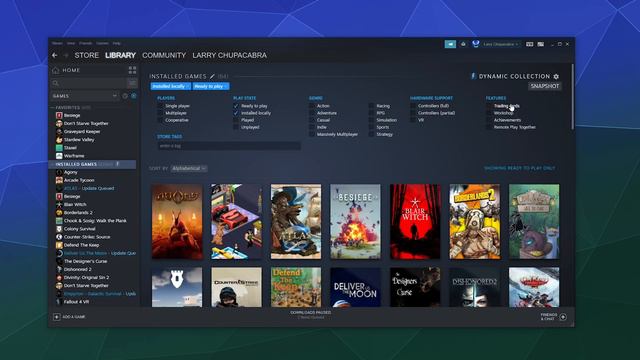Open the Steam menu
Image resolution: width=640 pixels, height=360 pixels.
coord(57,43)
